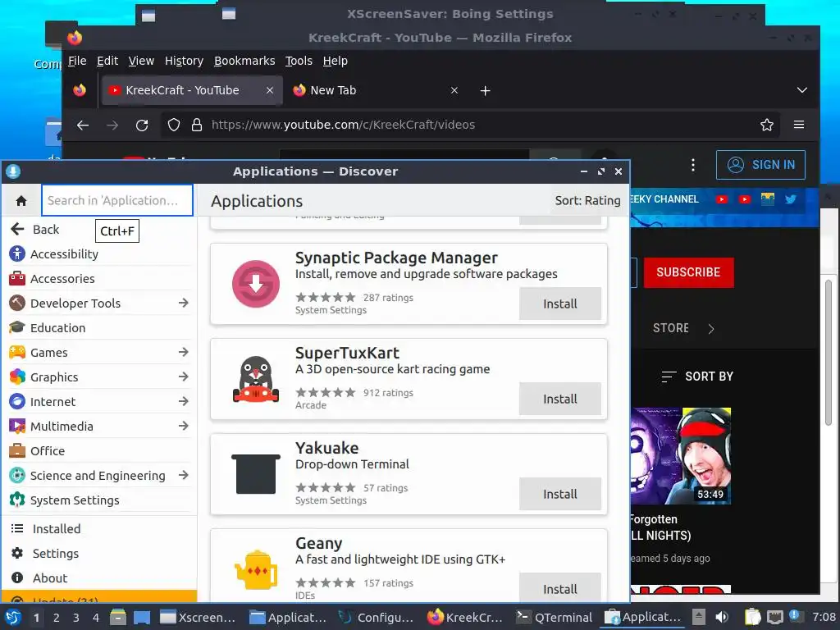Click the Science and Engineering icon
Screen dimensions: 840x630
[x=17, y=476]
